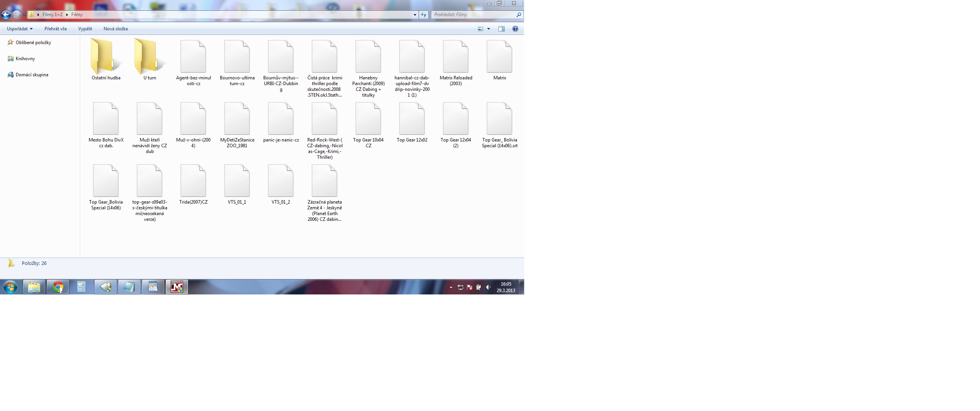Select the panic-je-nanic-cz file icon
This screenshot has height=411, width=980.
(x=281, y=118)
